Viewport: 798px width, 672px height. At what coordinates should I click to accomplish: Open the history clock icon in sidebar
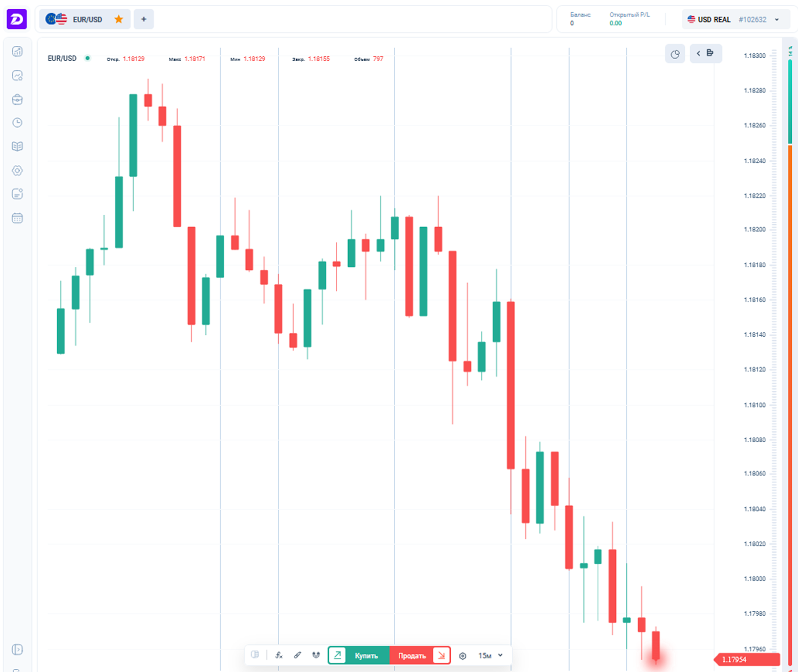17,123
